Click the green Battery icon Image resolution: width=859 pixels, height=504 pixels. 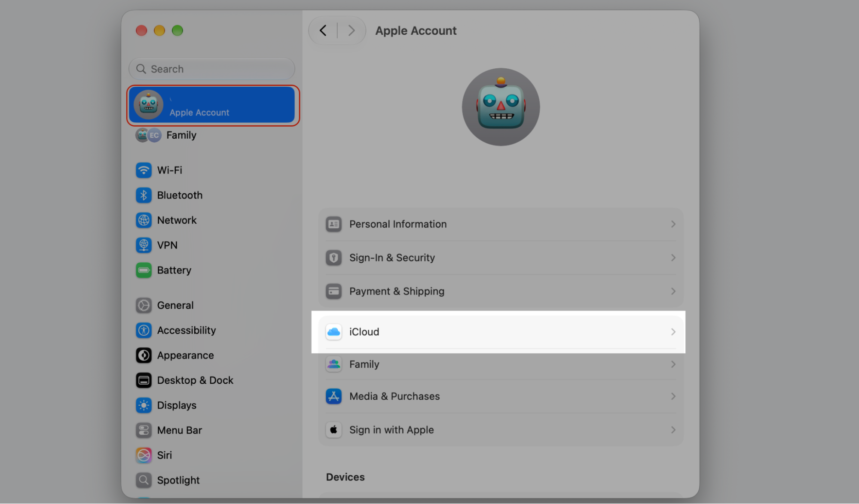coord(144,270)
